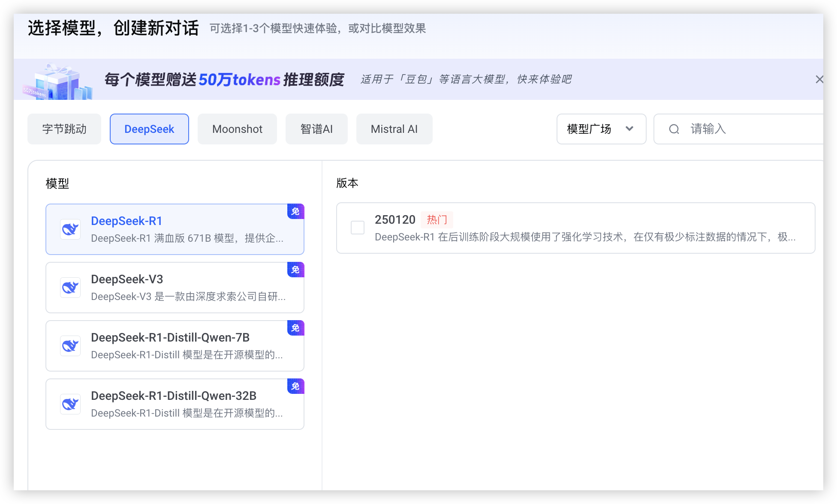This screenshot has width=837, height=504.
Task: Click the chevron arrow in 模型广场 selector
Action: pos(629,129)
